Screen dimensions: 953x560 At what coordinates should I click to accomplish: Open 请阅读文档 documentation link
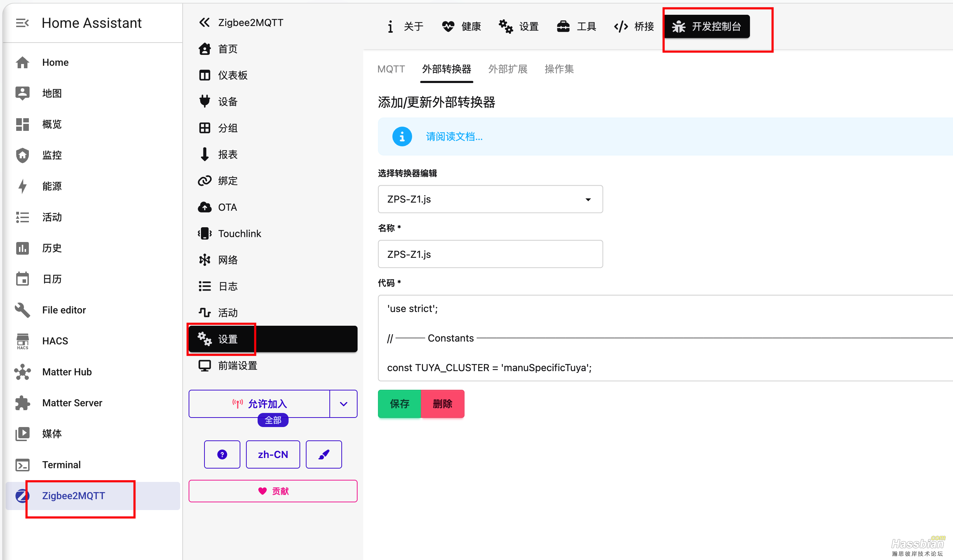click(454, 137)
